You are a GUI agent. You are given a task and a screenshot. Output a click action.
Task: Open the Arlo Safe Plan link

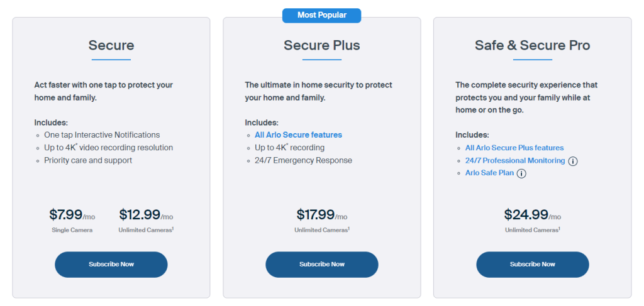489,173
